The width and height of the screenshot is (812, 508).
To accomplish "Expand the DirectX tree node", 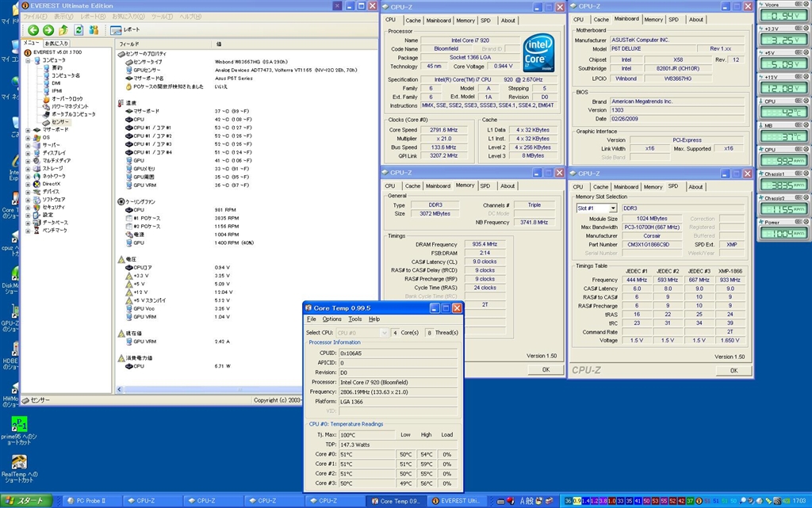I will pos(28,183).
